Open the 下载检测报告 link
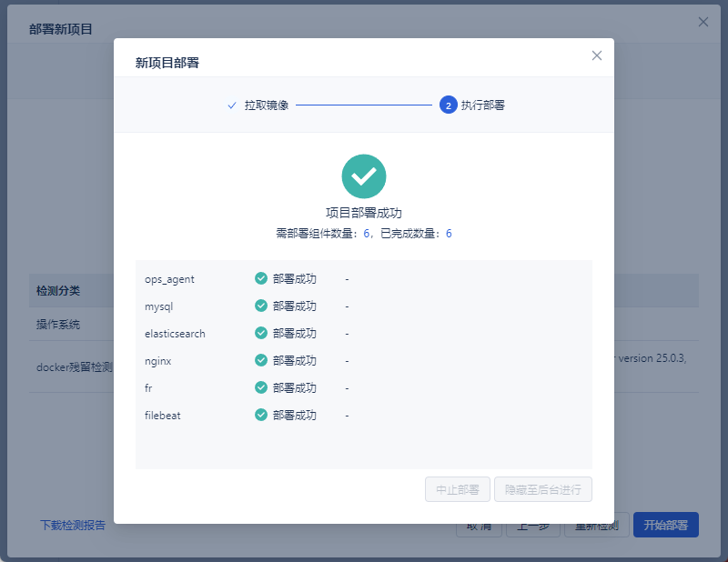Image resolution: width=728 pixels, height=562 pixels. 73,525
